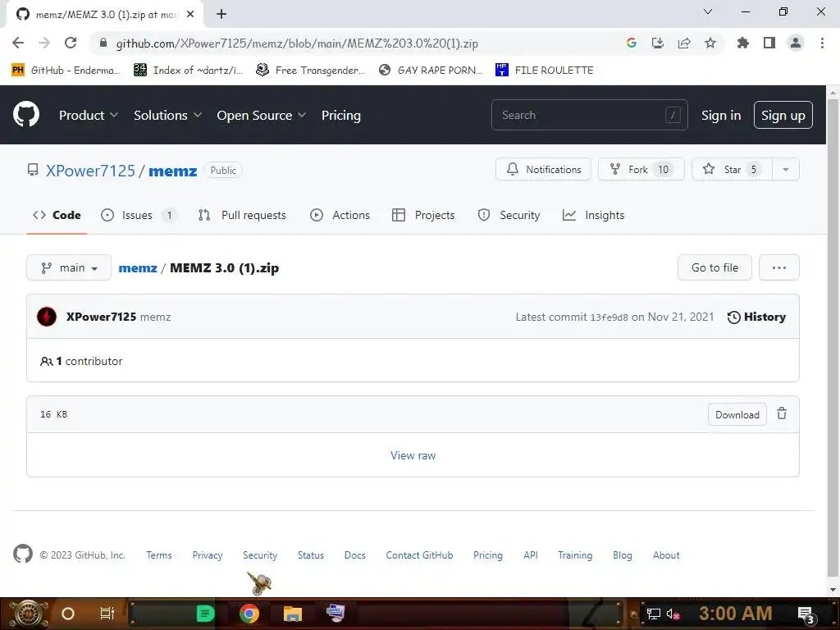Open Chrome from the taskbar

coord(249,614)
